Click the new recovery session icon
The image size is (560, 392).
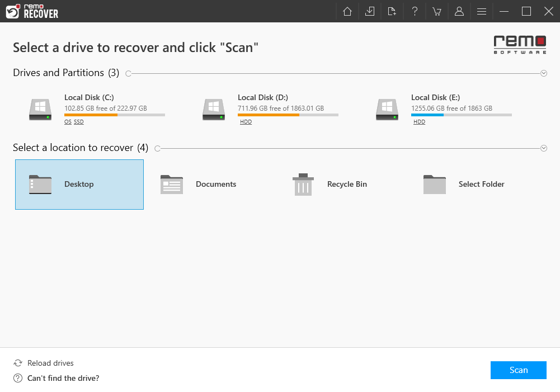pos(392,11)
